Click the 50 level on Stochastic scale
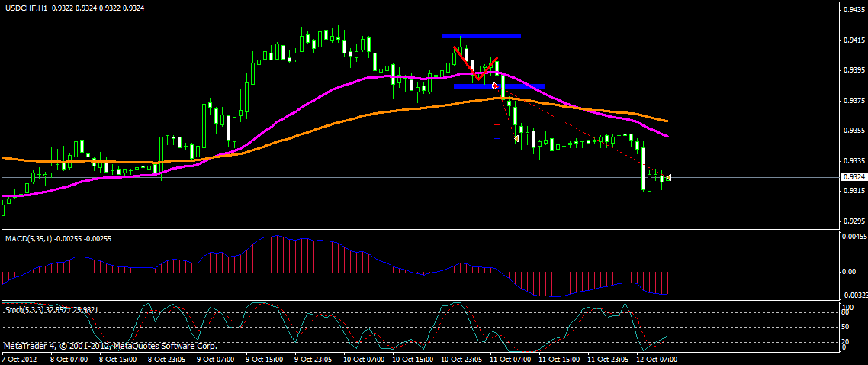 (x=845, y=328)
